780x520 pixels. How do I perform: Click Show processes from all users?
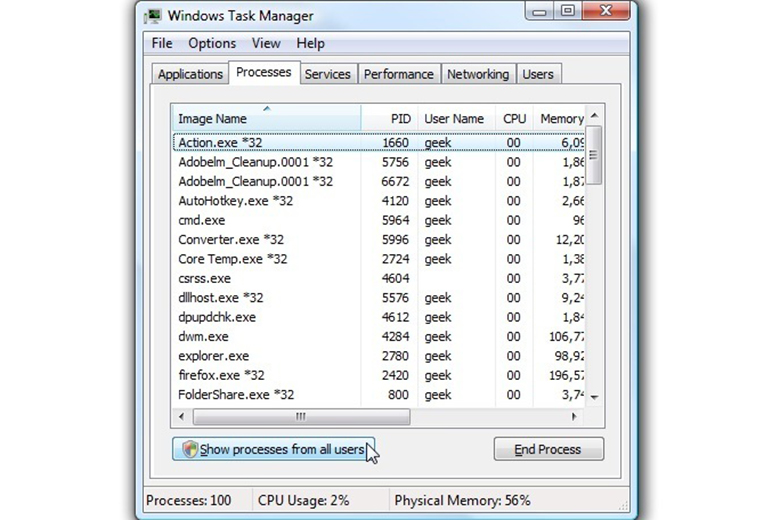(273, 449)
